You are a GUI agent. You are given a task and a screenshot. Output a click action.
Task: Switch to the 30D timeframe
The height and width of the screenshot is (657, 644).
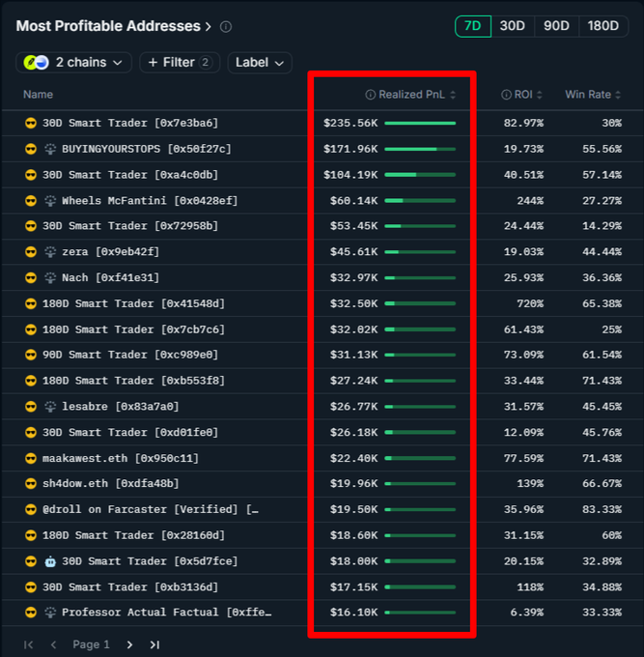tap(513, 26)
